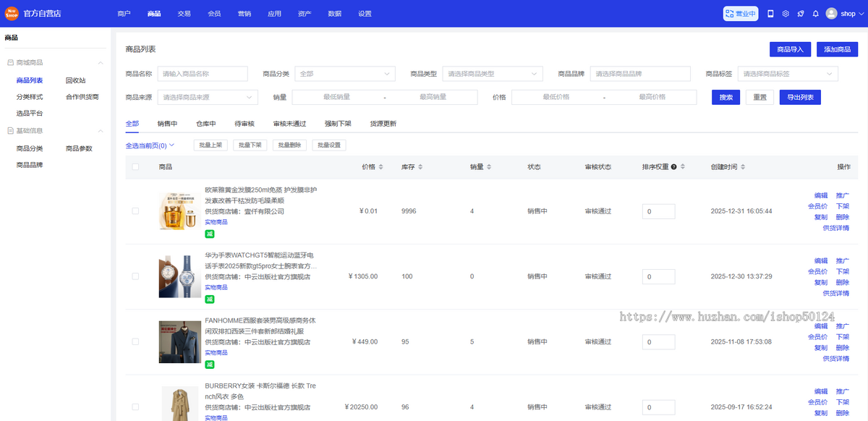Click the 商品导入 button
Screen dimensions: 868x421
790,49
